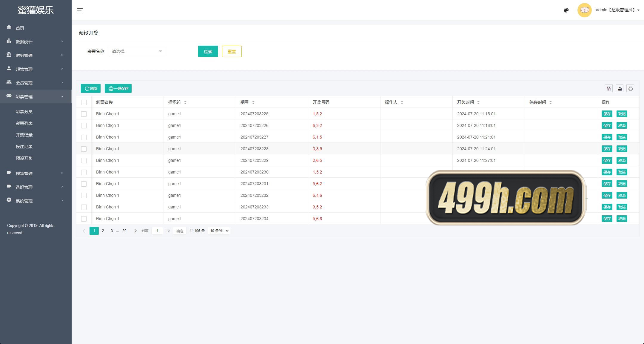Viewport: 644px width, 344px height.
Task: Go to page 20
Action: click(x=124, y=231)
